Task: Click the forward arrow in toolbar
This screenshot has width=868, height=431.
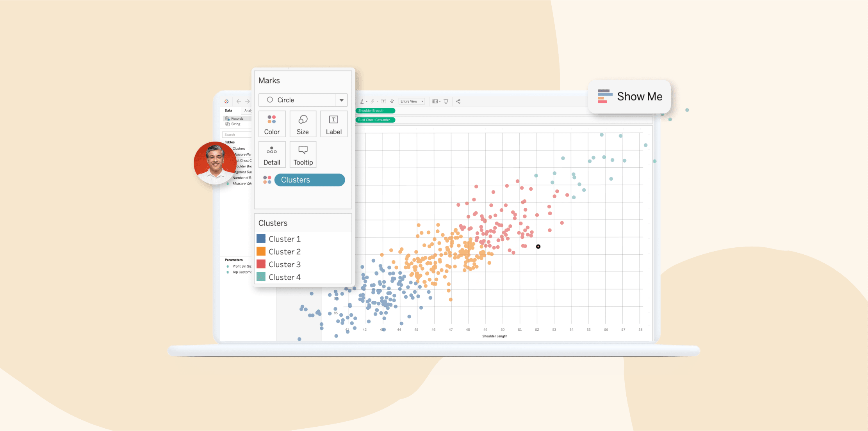Action: click(x=247, y=101)
